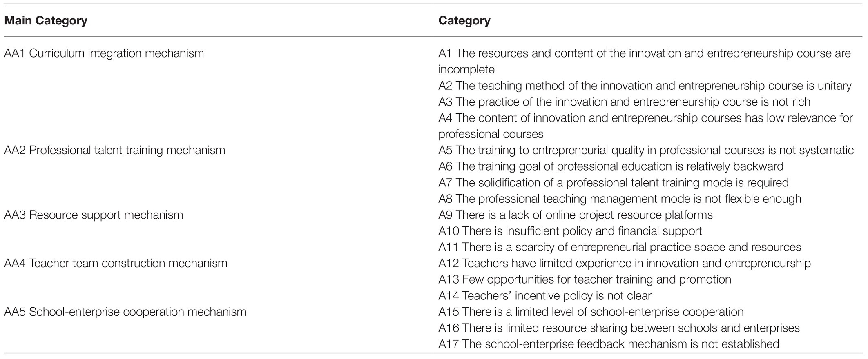This screenshot has height=359, width=868.
Task: Select A9 lack of online project platforms
Action: click(576, 215)
